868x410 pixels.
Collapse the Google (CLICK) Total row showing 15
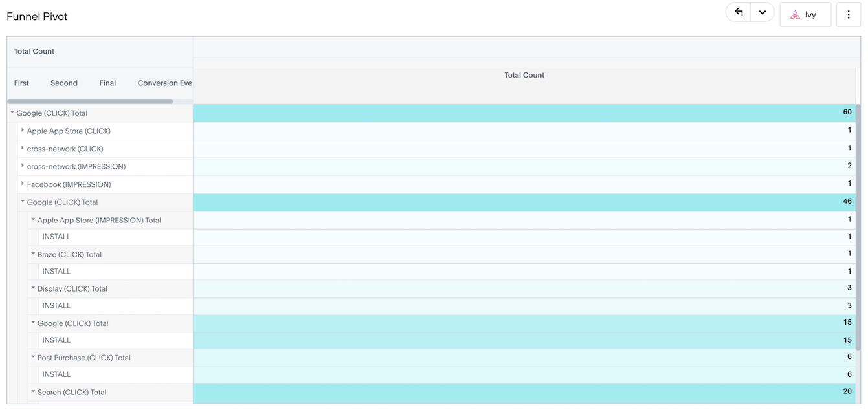(33, 323)
